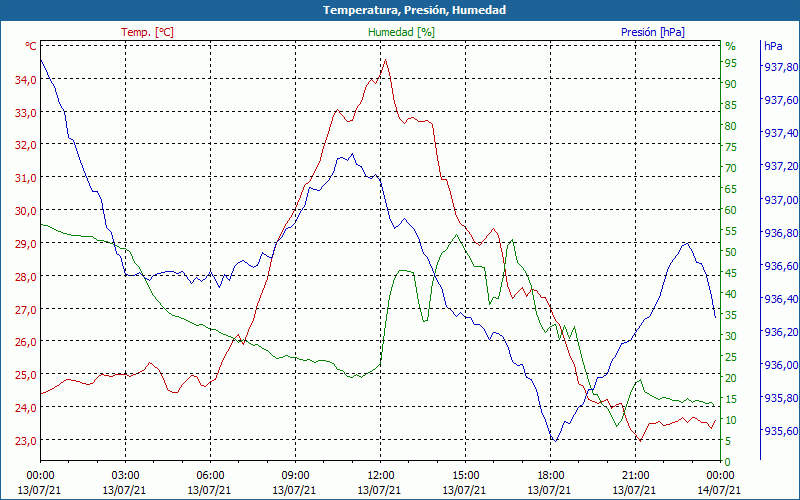Click the "31,0" temperature axis value
800x500 pixels.
26,178
